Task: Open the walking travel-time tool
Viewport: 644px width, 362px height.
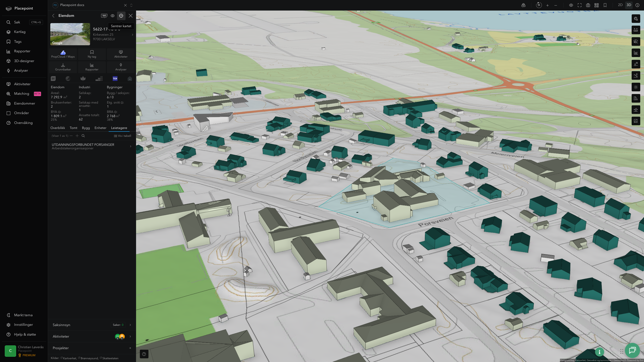Action: [x=636, y=64]
